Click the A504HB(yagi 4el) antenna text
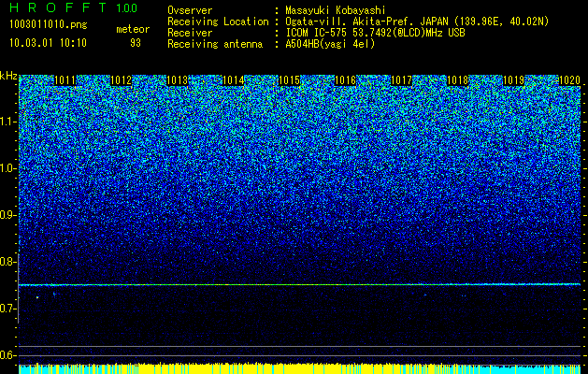This screenshot has height=374, width=588. (330, 44)
